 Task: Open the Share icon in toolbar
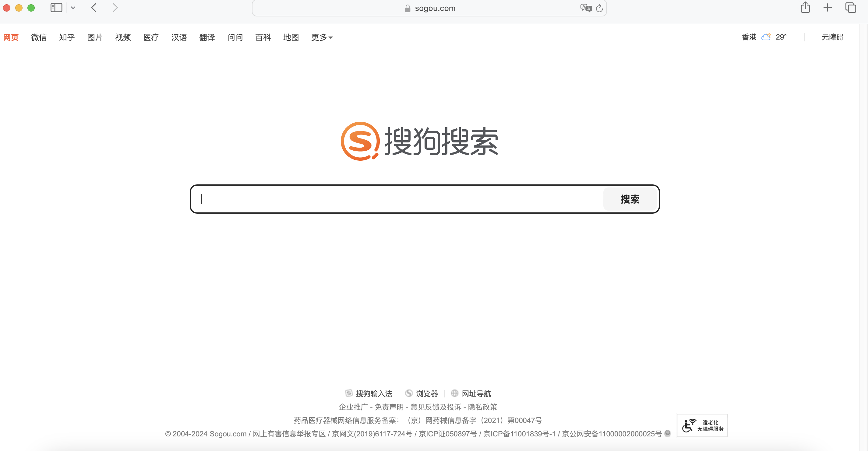coord(805,7)
